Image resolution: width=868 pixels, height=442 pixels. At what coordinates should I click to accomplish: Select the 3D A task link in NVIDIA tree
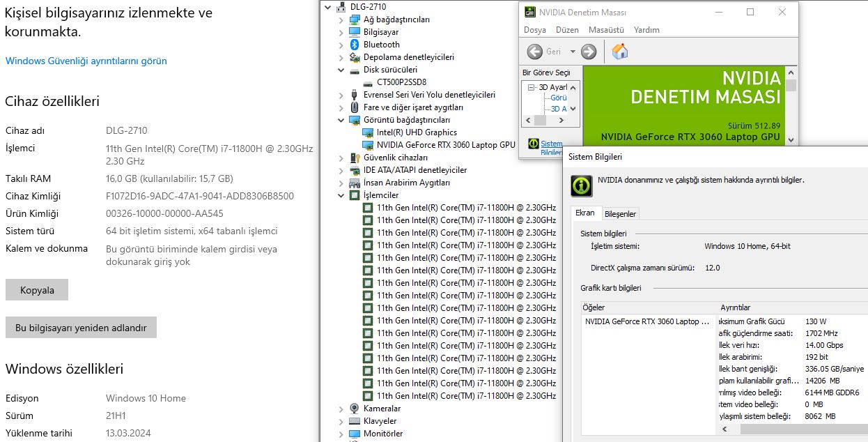tap(559, 109)
